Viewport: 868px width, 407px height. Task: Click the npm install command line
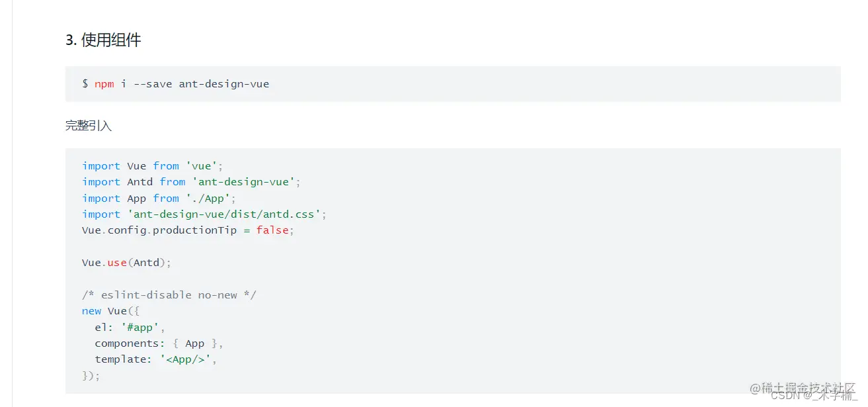[x=176, y=84]
